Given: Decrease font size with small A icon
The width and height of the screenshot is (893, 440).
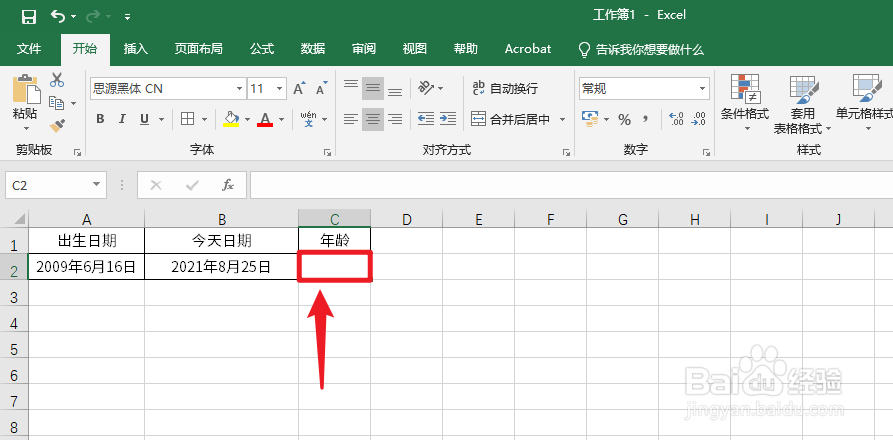Looking at the screenshot, I should (322, 88).
